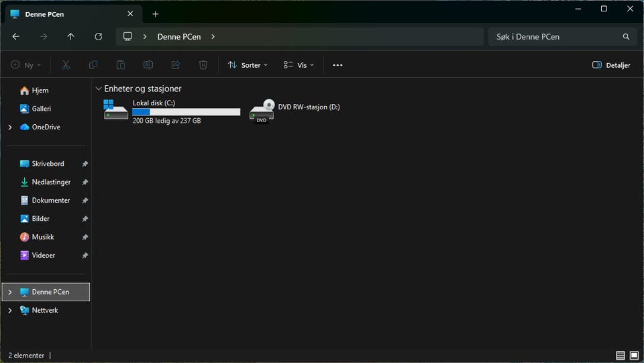The height and width of the screenshot is (363, 644).
Task: Click the C: drive storage usage bar
Action: click(186, 111)
